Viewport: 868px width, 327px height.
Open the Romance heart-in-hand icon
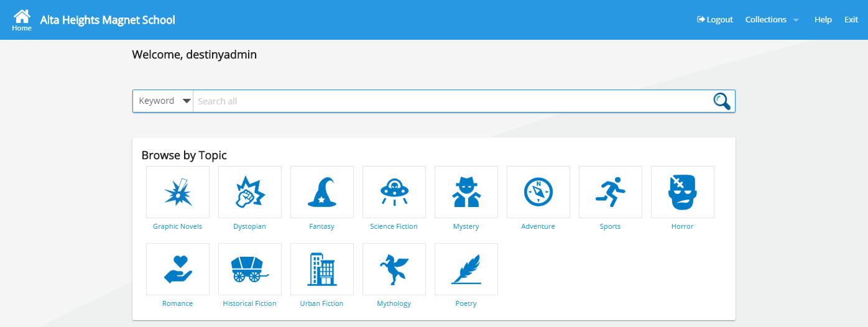point(178,269)
